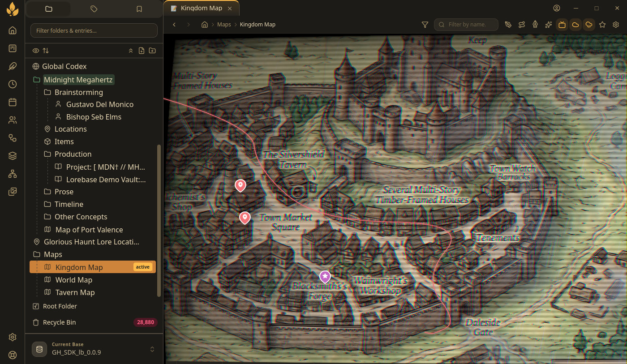
Task: Open the characters people icon in left rail
Action: [13, 120]
